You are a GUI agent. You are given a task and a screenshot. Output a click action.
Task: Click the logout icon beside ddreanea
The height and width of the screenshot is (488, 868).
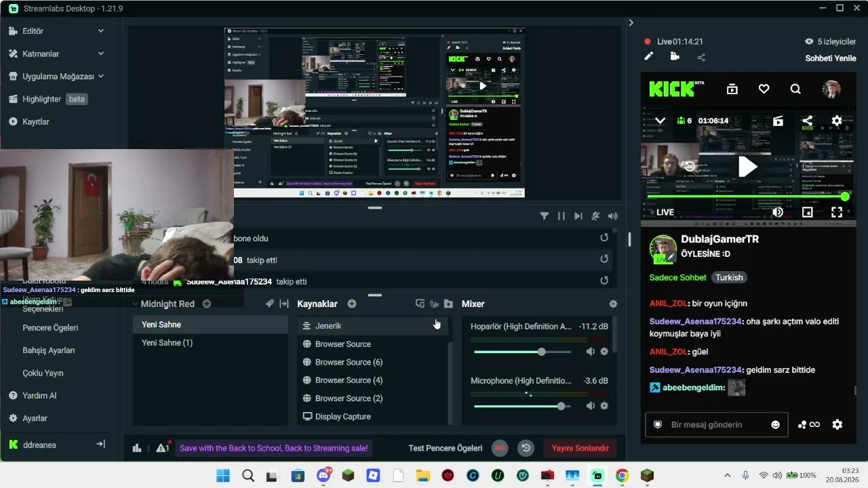click(x=100, y=444)
